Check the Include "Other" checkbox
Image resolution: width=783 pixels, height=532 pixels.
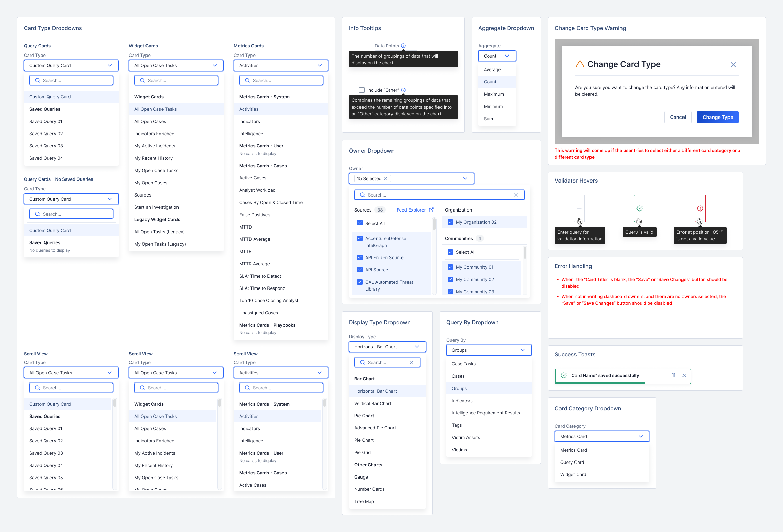click(x=362, y=90)
